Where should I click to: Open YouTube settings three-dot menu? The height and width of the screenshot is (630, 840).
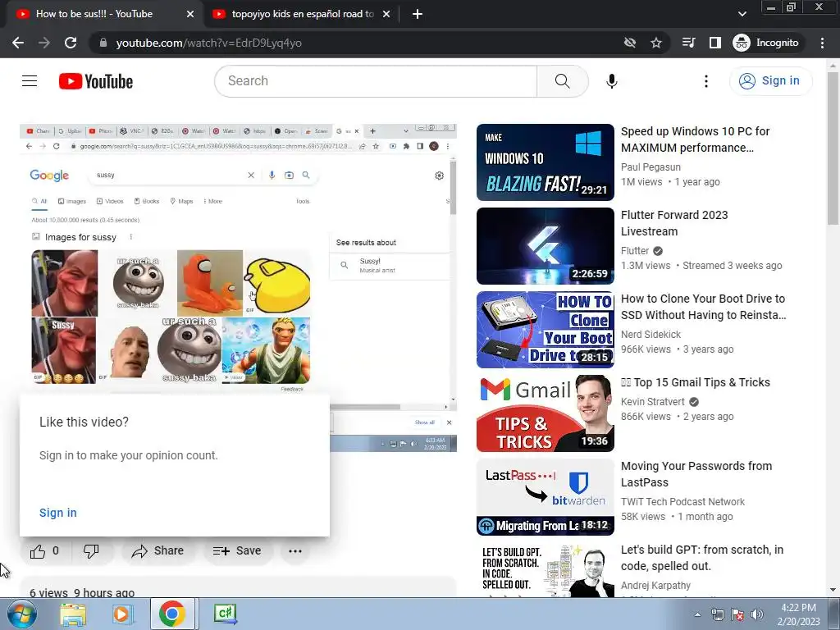[x=706, y=81]
